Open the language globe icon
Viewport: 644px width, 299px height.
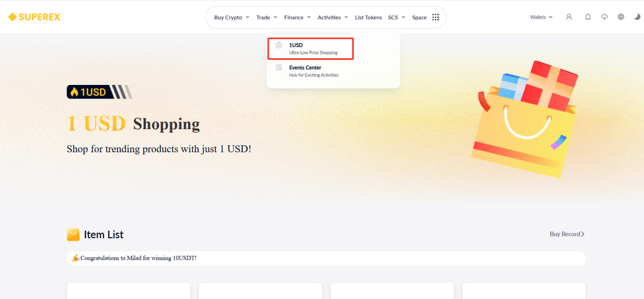pos(621,17)
